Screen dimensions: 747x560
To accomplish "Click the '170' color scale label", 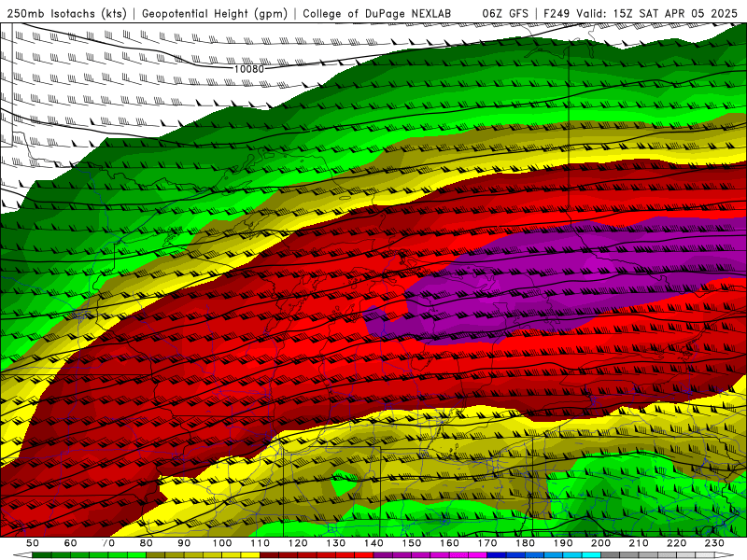I will click(x=487, y=543).
